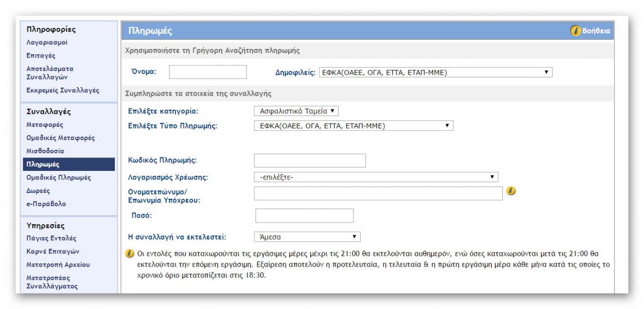Click the Ονοματεπώνυμο Υπόχρεου text field
644x309 pixels.
378,193
